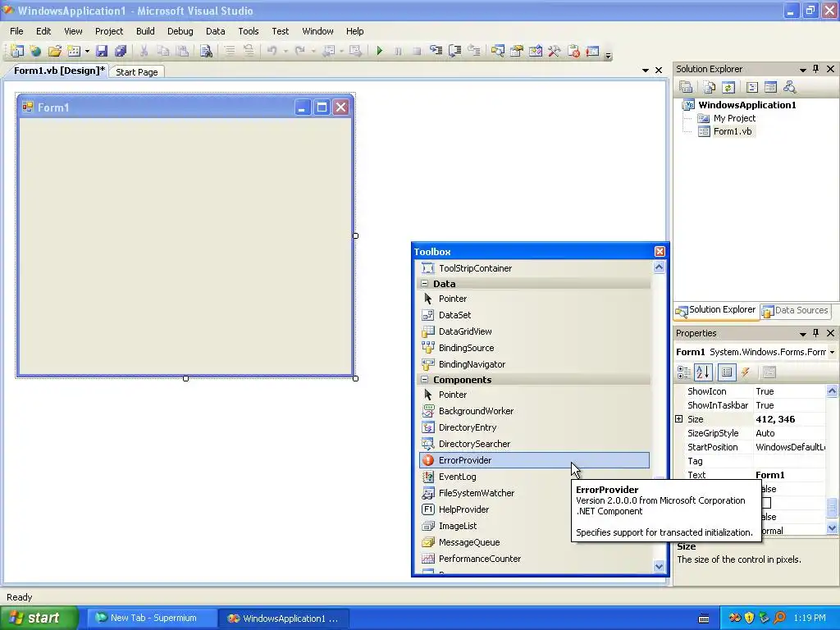Open the object selector dropdown in Properties
Viewport: 840px width, 630px height.
(832, 352)
